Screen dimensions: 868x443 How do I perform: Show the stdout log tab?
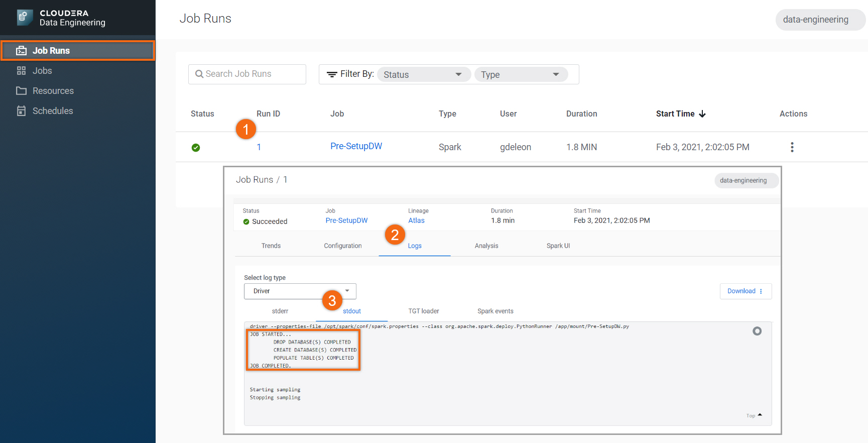(x=352, y=311)
